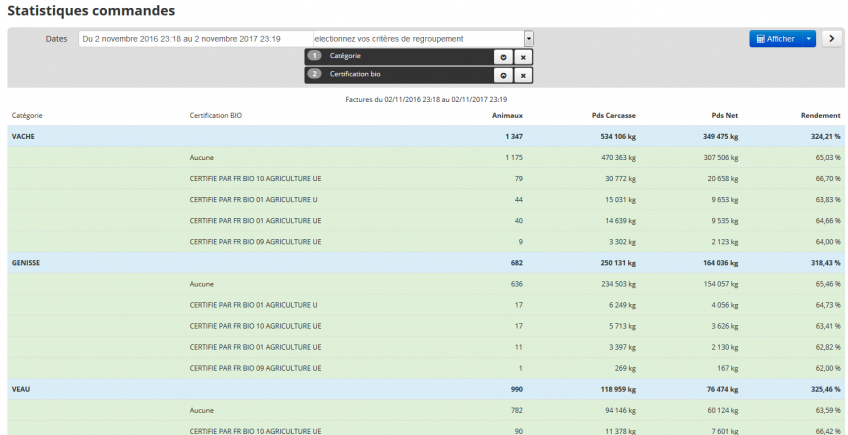Click the VEAU animal count 990
This screenshot has width=848, height=435.
point(517,389)
